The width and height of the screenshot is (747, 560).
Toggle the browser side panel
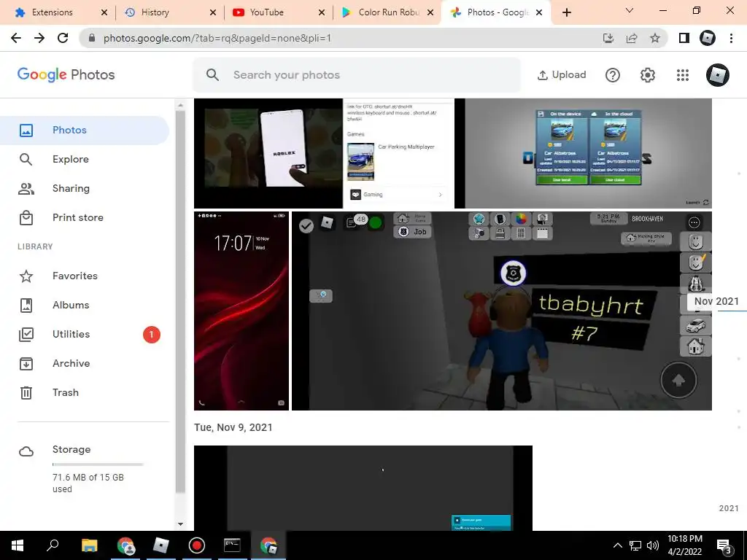click(x=684, y=38)
